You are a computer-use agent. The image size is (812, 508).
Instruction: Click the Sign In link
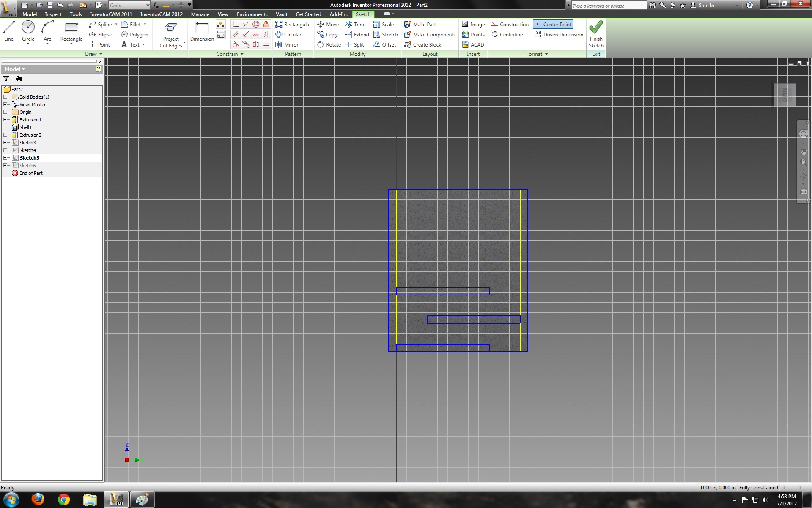pos(706,6)
